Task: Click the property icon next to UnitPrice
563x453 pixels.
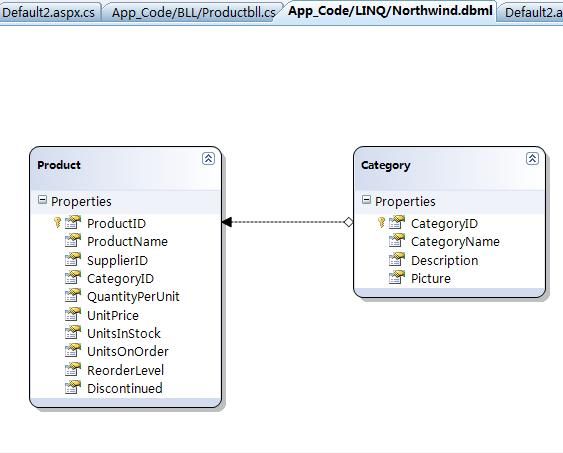Action: (73, 314)
